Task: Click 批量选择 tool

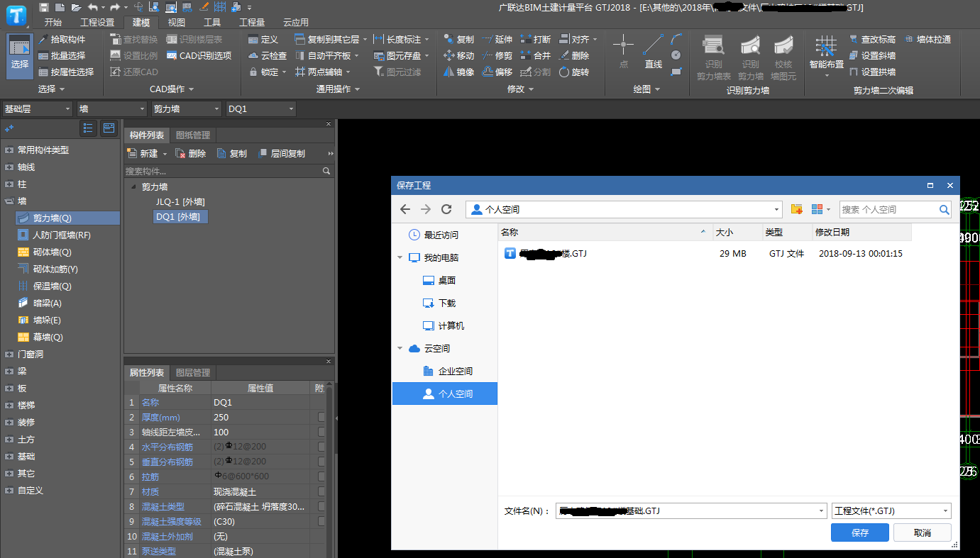Action: coord(62,55)
